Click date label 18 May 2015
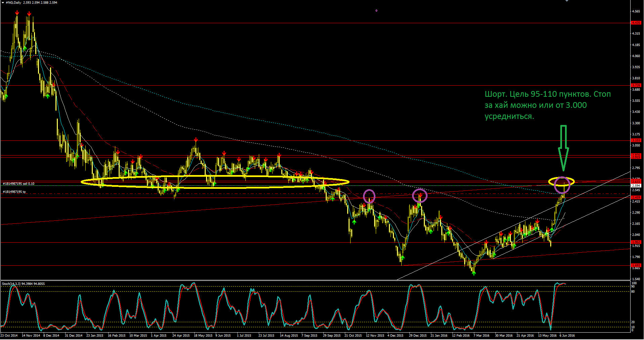 (x=203, y=336)
